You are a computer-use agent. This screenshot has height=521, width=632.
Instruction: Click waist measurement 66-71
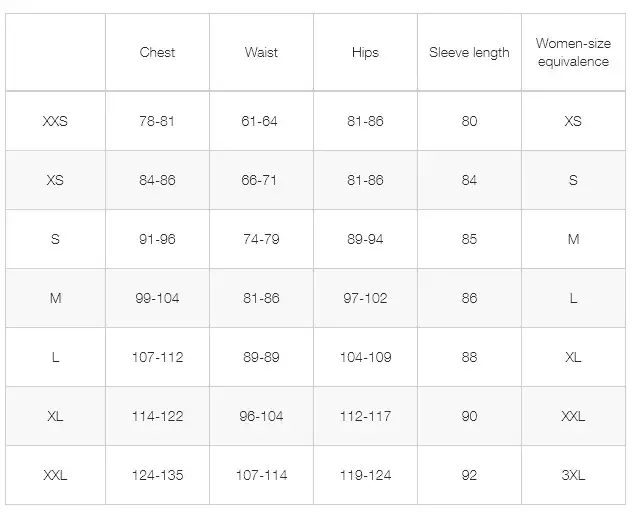(261, 180)
